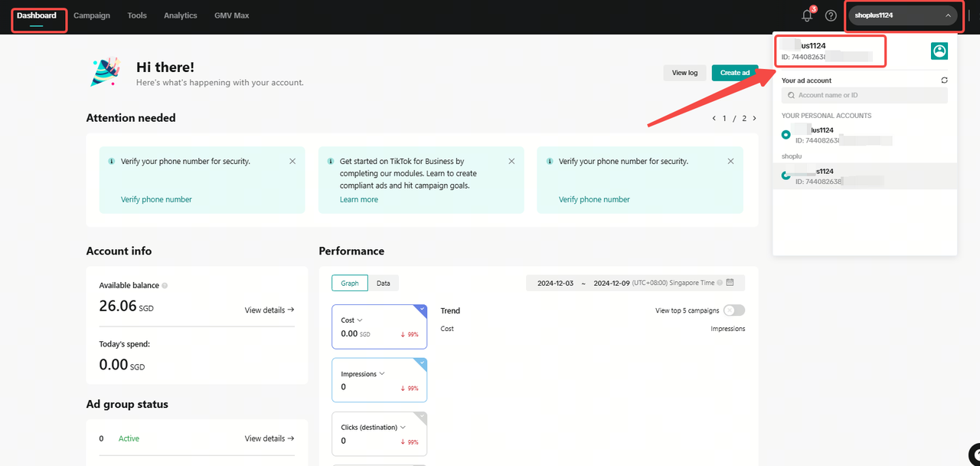Click the Create ad button
Image resolution: width=980 pixels, height=466 pixels.
coord(734,72)
